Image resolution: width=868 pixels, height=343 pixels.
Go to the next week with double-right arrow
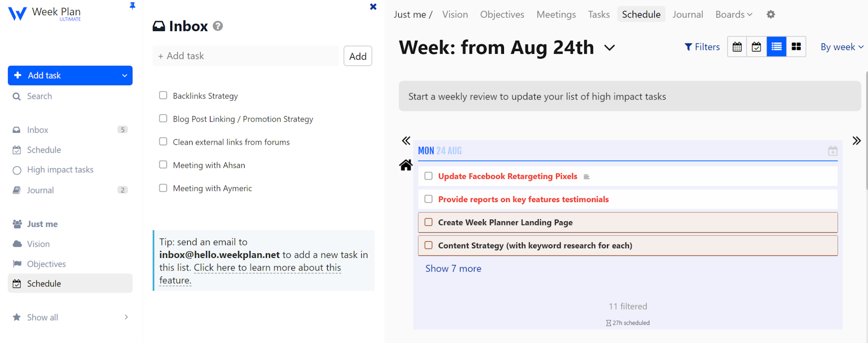coord(856,141)
